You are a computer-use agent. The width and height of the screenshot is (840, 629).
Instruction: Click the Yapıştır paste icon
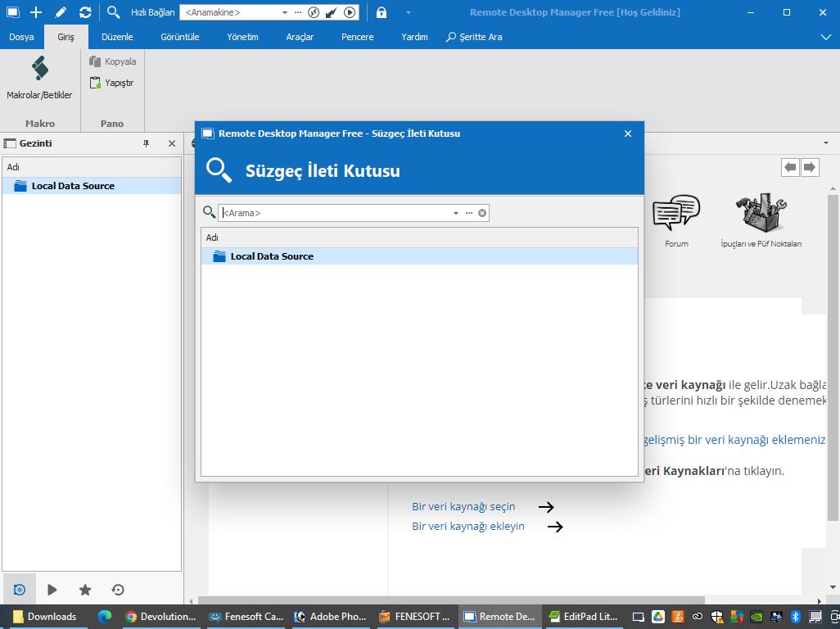(x=95, y=83)
